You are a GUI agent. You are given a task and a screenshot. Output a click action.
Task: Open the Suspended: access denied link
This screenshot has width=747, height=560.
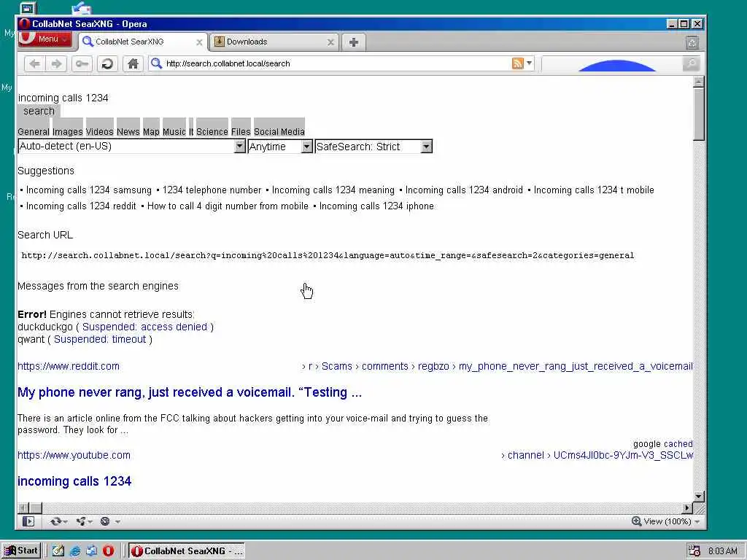click(145, 327)
